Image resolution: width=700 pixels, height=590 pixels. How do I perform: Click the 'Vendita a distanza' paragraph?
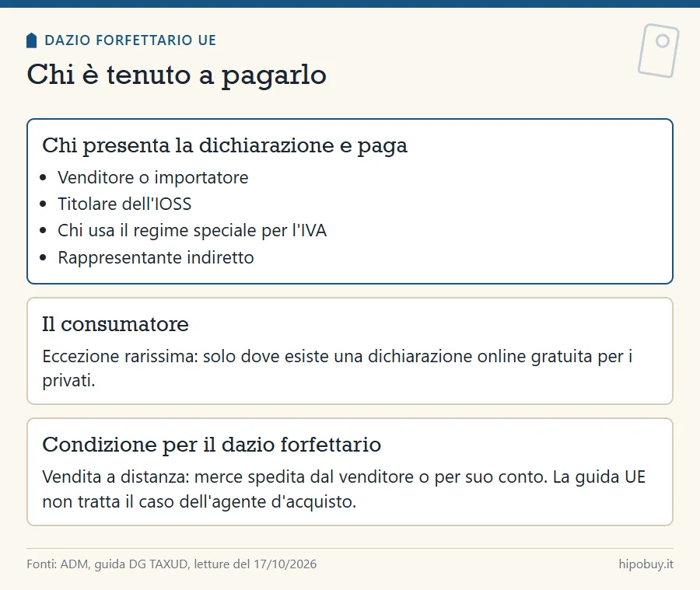(344, 489)
